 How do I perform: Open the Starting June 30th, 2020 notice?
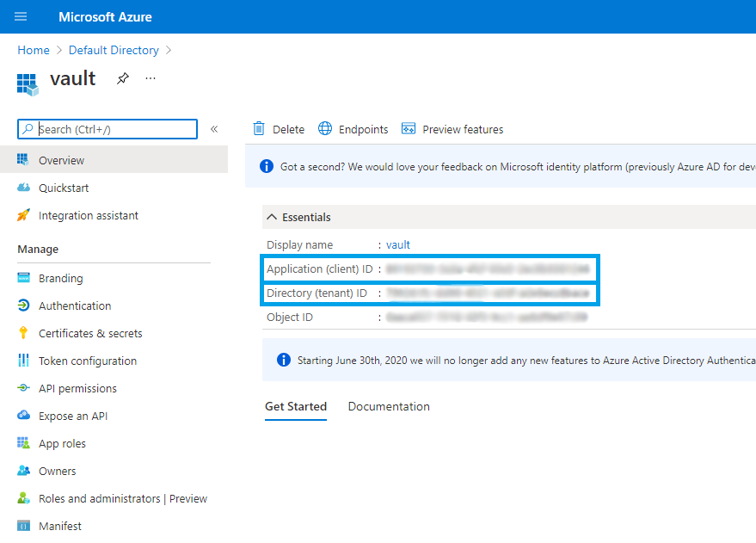pyautogui.click(x=526, y=361)
